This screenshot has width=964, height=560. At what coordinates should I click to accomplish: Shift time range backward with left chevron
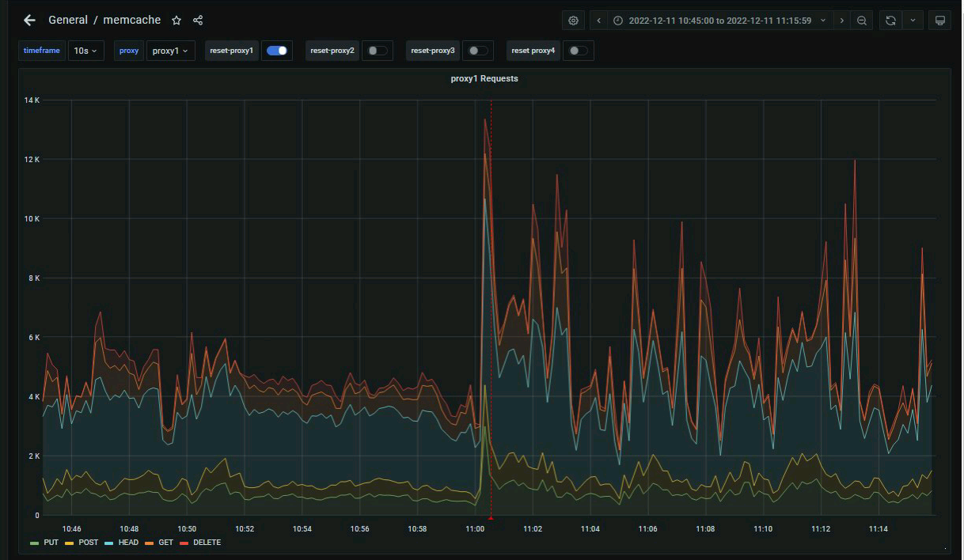click(x=600, y=21)
